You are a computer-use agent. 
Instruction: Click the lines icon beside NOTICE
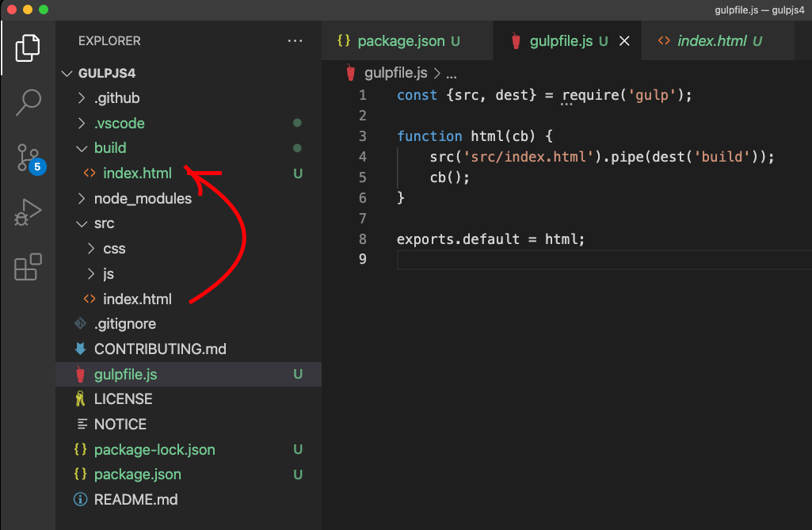pyautogui.click(x=82, y=425)
